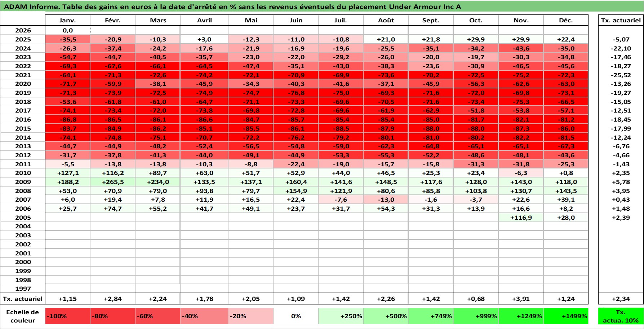The image size is (644, 329).
Task: Select the 'Sept.' column header
Action: click(431, 20)
